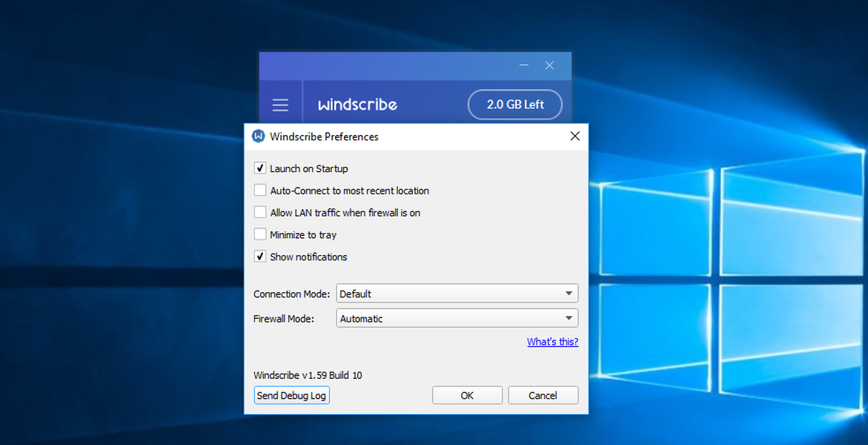Image resolution: width=868 pixels, height=445 pixels.
Task: Close the Windscribe Preferences dialog
Action: [x=574, y=136]
